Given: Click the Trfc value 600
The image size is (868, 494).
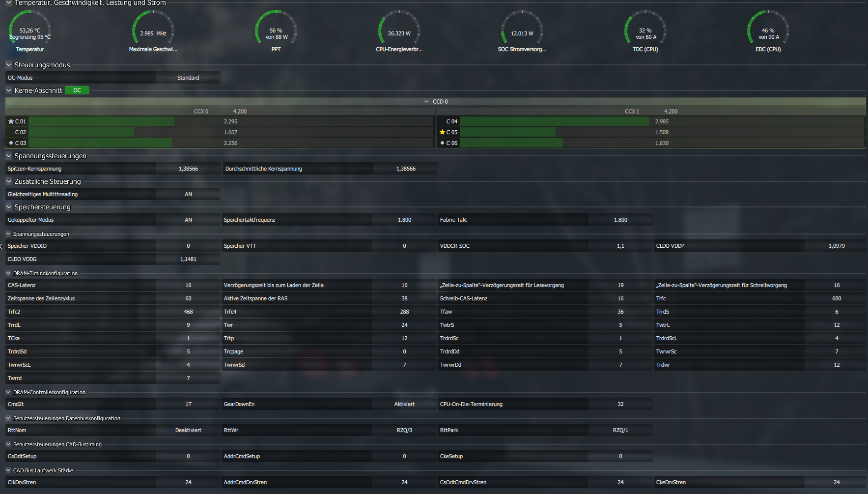Looking at the screenshot, I should 837,298.
